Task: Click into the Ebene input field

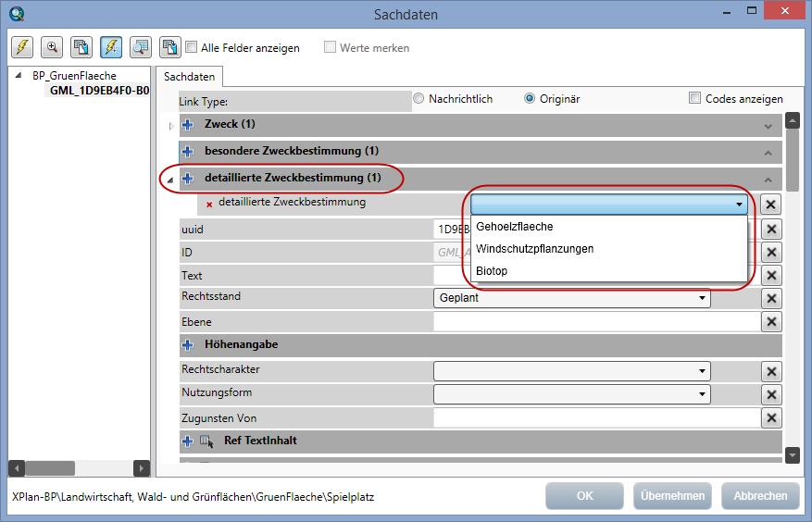Action: pyautogui.click(x=596, y=321)
